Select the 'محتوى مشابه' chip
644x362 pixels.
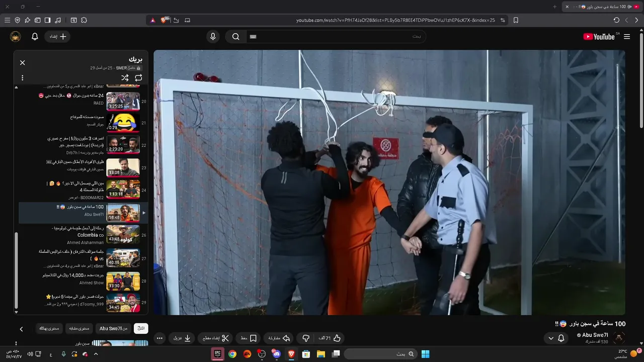click(x=79, y=328)
